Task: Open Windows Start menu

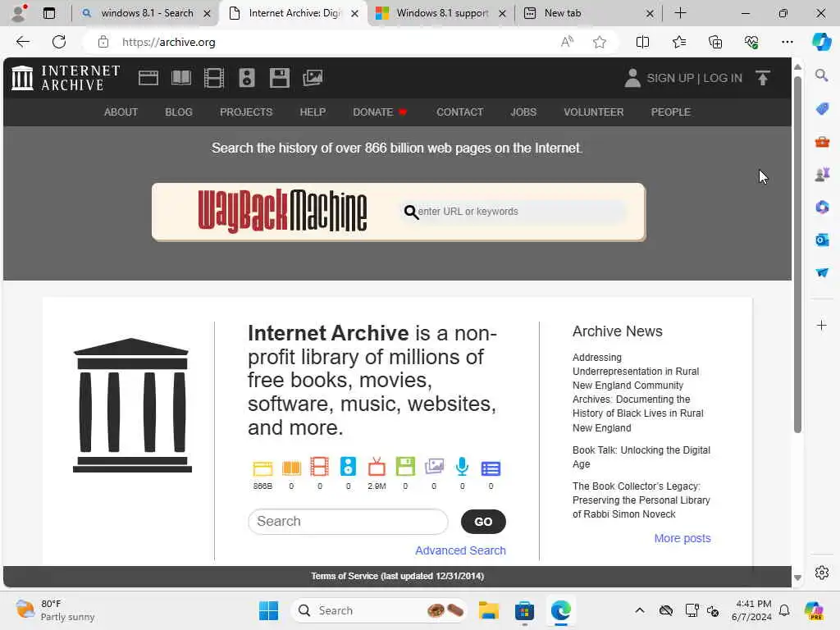Action: [268, 610]
